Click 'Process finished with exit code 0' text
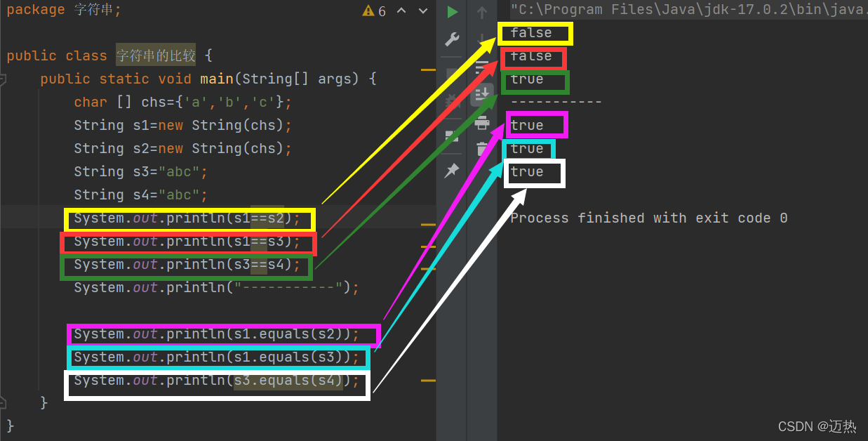 click(649, 218)
